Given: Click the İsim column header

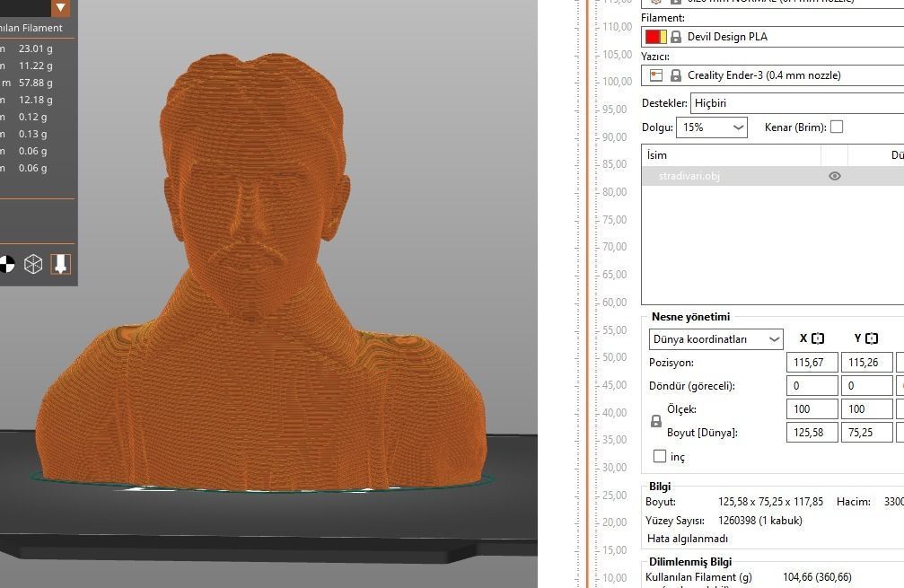Looking at the screenshot, I should pos(731,155).
